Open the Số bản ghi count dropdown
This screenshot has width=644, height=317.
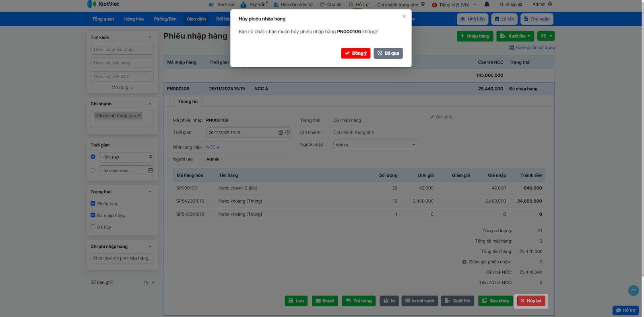pos(149,283)
